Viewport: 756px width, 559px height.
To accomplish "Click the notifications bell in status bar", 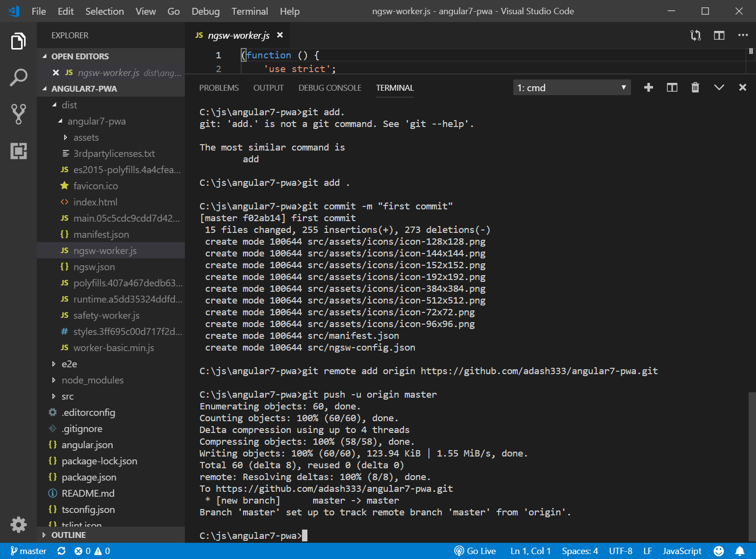I will [x=740, y=551].
